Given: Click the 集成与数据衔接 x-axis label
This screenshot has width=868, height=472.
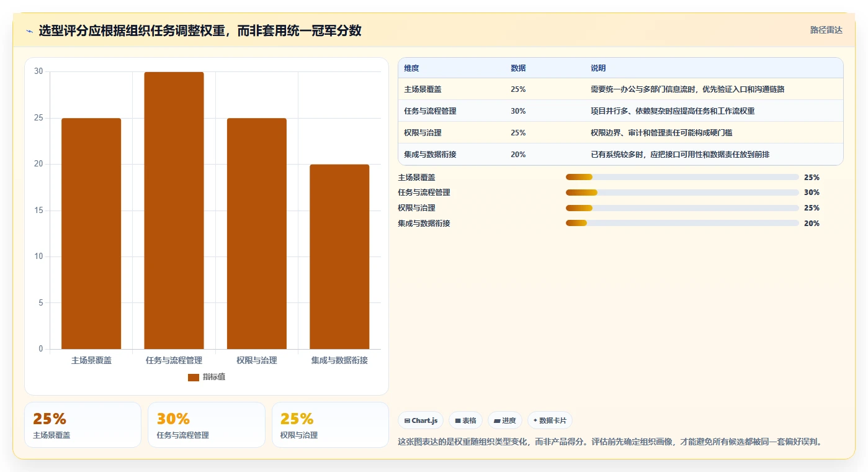Looking at the screenshot, I should tap(339, 360).
